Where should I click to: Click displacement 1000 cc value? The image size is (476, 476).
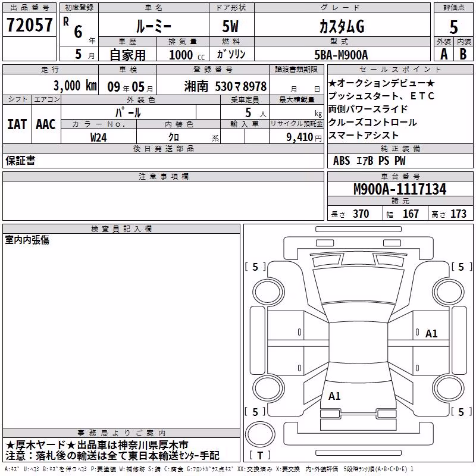coord(187,55)
